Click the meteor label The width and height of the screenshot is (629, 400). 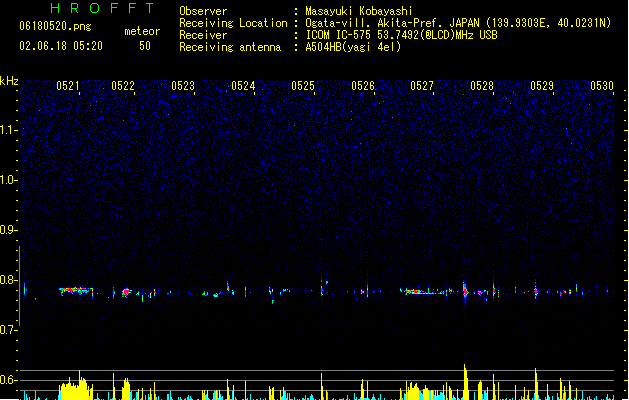(142, 31)
